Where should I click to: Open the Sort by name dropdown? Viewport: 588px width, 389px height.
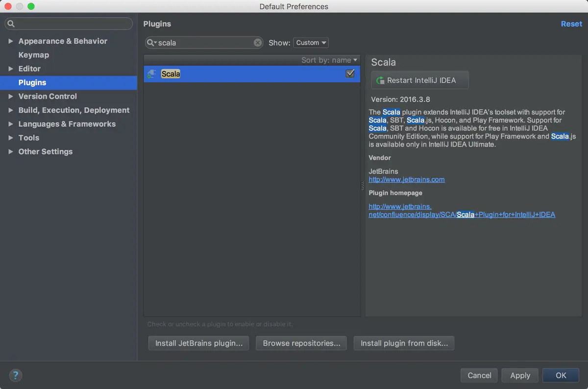[x=329, y=60]
